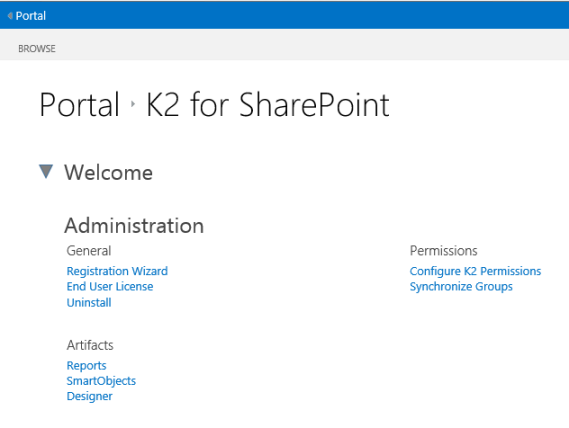Image resolution: width=569 pixels, height=428 pixels.
Task: Click the Portal breadcrumb in page title
Action: [79, 105]
